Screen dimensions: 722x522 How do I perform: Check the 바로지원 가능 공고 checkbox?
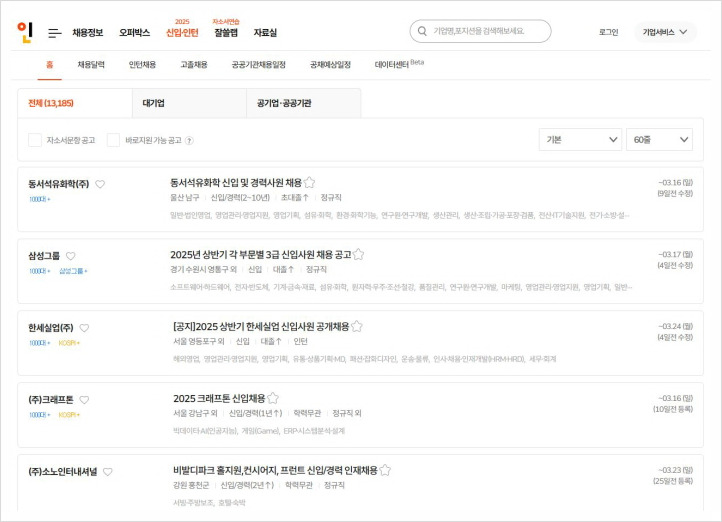[x=113, y=140]
